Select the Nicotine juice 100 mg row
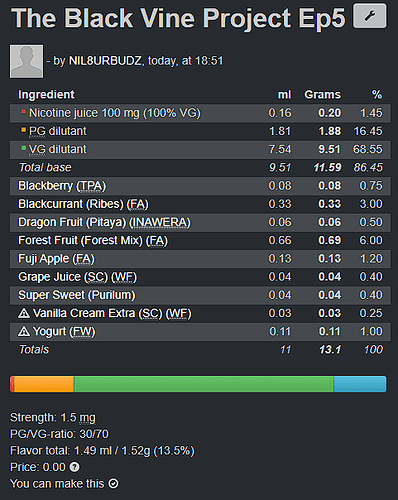398x500 pixels. click(x=200, y=113)
